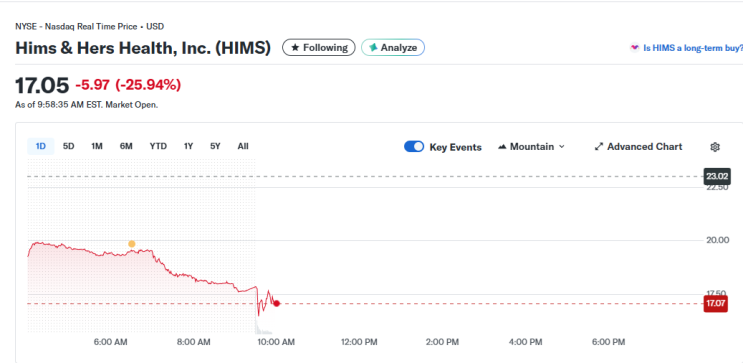Screen dimensions: 743x363
Task: Click the 12:00 PM axis label
Action: click(x=359, y=342)
